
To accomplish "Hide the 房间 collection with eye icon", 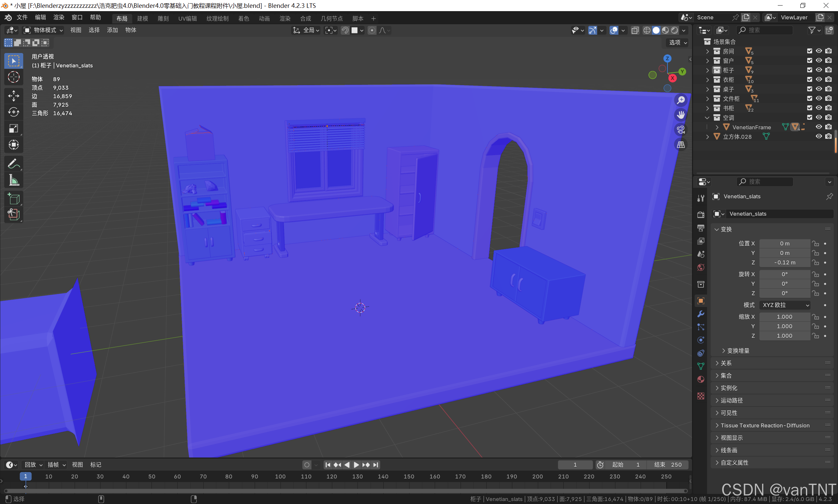I will [x=819, y=51].
